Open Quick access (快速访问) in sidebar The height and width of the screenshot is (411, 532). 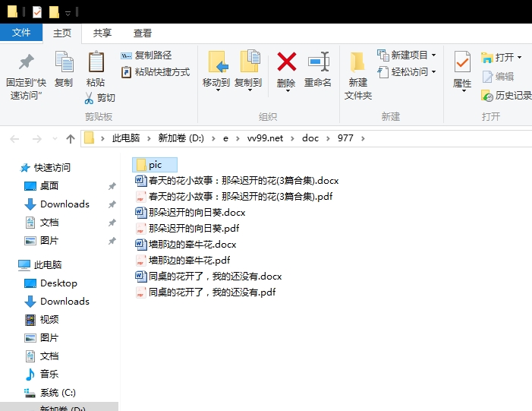pyautogui.click(x=45, y=167)
